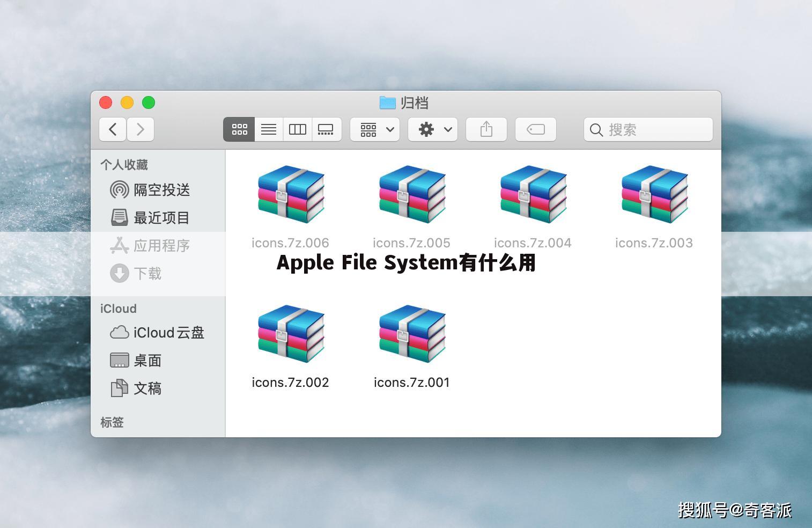Select the icons.7z.005 archive icon
Screen dimensions: 812x528
pos(412,194)
